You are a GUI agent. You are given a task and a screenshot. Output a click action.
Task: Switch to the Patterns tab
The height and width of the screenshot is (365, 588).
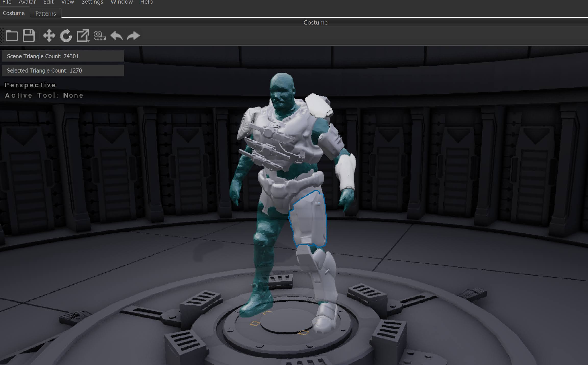(x=45, y=14)
